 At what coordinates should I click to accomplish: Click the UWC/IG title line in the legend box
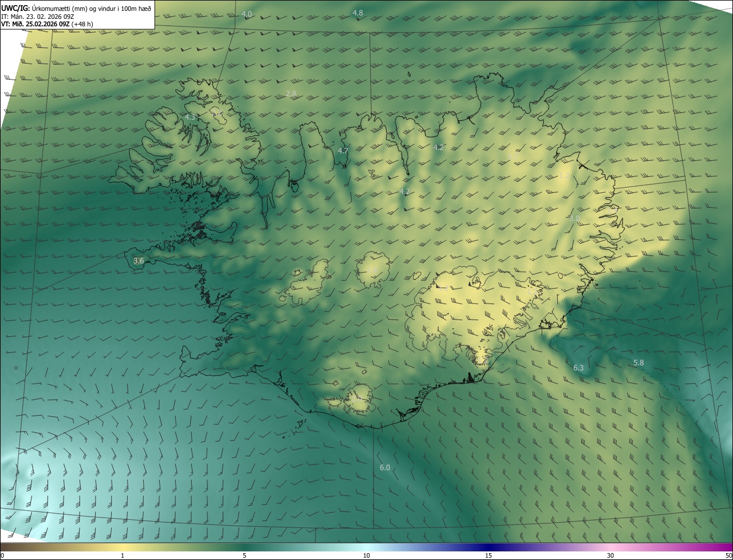click(x=77, y=8)
